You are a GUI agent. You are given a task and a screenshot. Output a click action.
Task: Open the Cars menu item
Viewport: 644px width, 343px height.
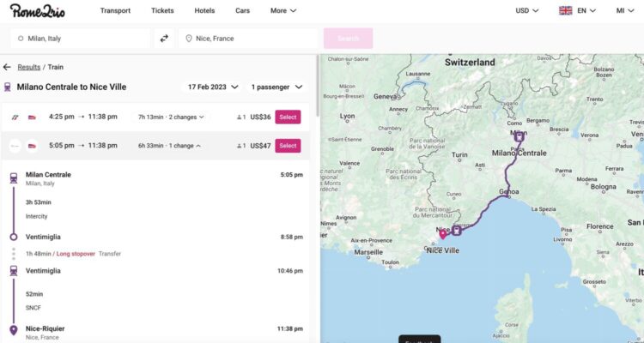pyautogui.click(x=242, y=10)
